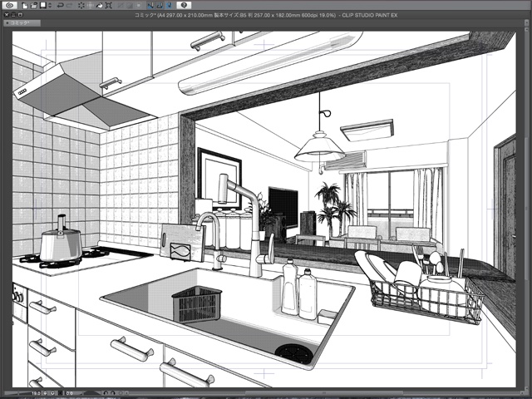Click the 0.0 rotation angle field
The width and height of the screenshot is (532, 399).
(x=69, y=393)
